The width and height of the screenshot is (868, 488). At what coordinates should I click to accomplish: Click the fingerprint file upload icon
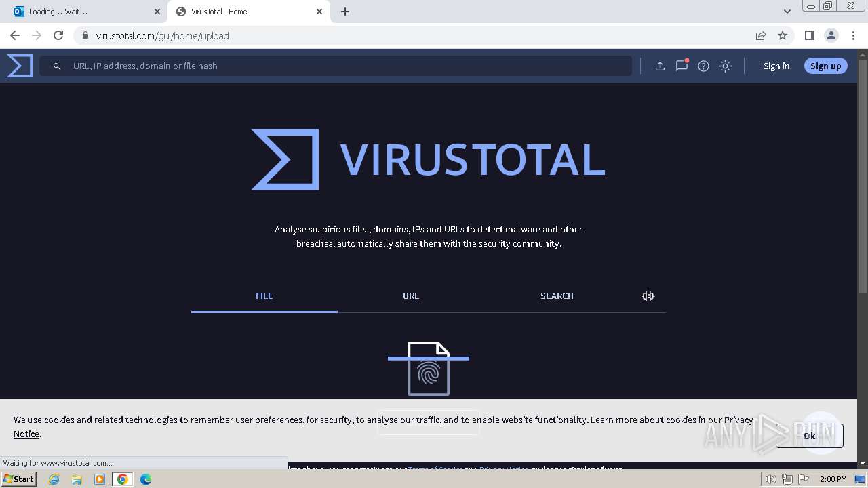429,369
